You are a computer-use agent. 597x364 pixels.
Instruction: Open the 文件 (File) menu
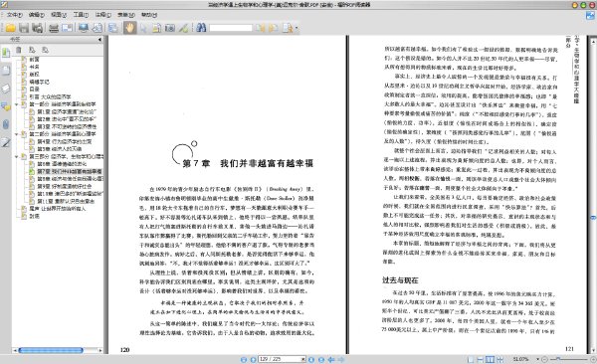[15, 15]
